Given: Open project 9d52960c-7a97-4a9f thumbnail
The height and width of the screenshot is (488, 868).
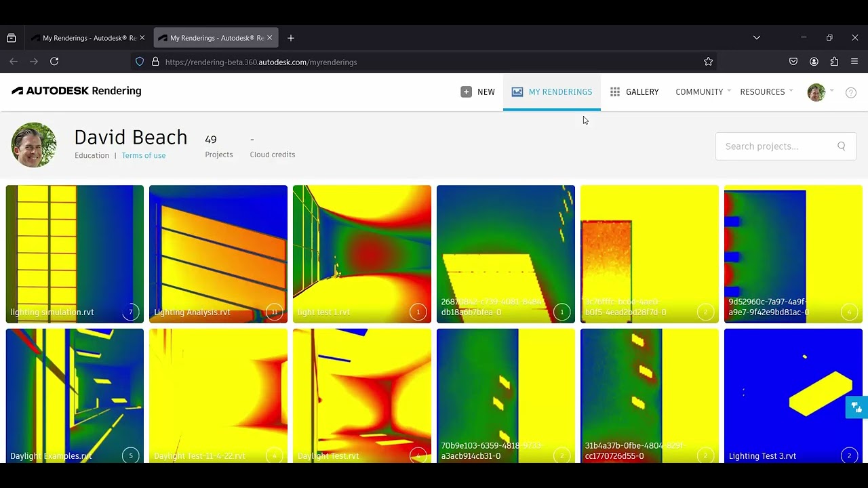Looking at the screenshot, I should point(793,254).
